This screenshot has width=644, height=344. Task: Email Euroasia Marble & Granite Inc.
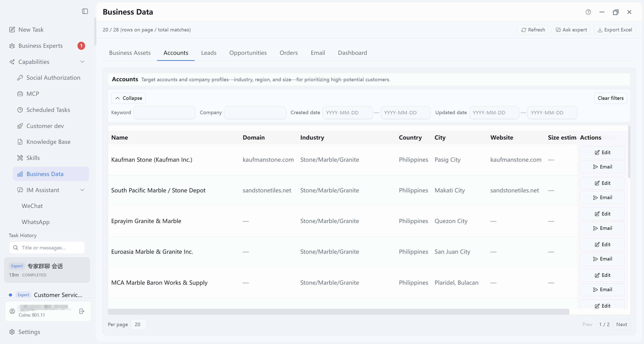pos(602,259)
